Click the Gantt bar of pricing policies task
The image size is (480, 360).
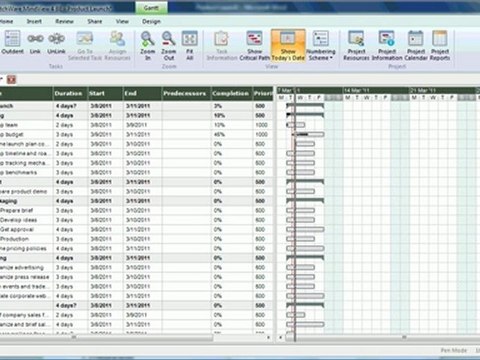305,249
